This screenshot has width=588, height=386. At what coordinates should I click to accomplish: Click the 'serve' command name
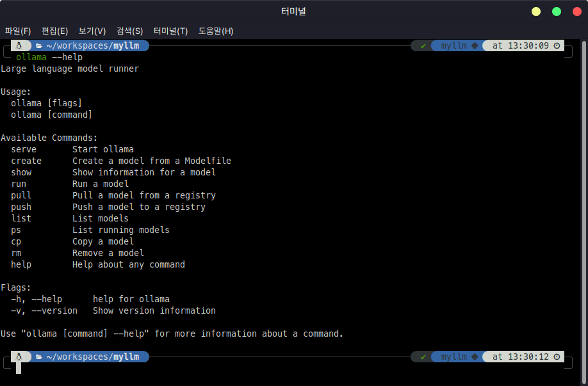pyautogui.click(x=24, y=150)
